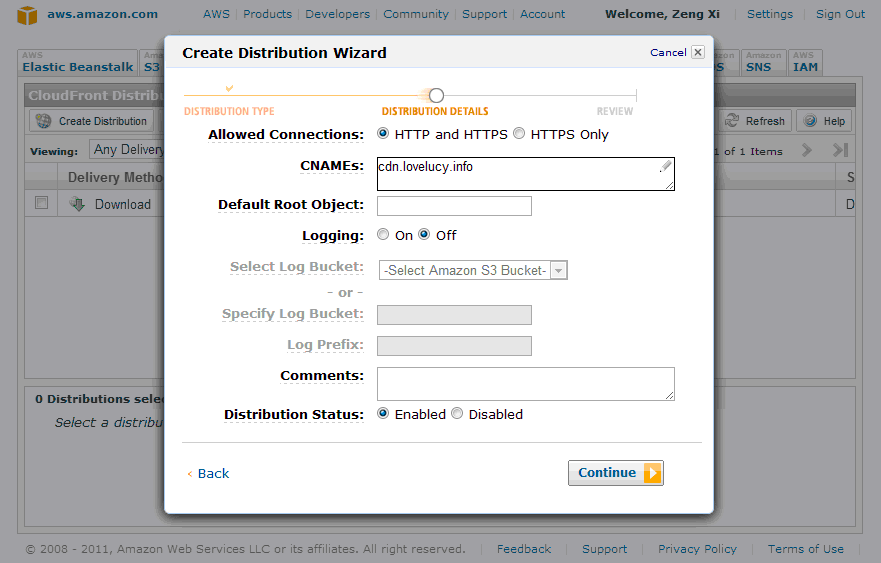Cancel the Create Distribution Wizard
Image resolution: width=881 pixels, height=563 pixels.
668,52
